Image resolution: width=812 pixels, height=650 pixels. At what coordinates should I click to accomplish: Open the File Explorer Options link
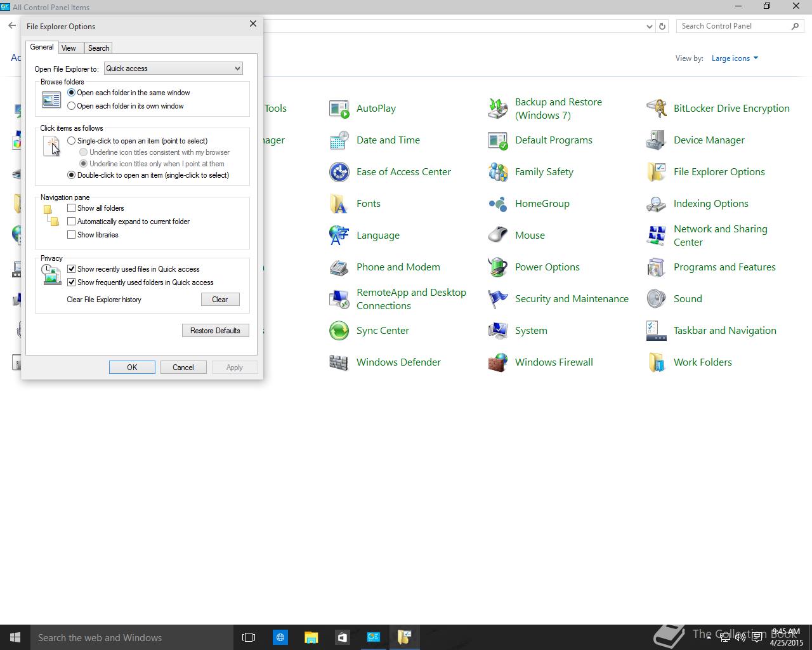[719, 172]
